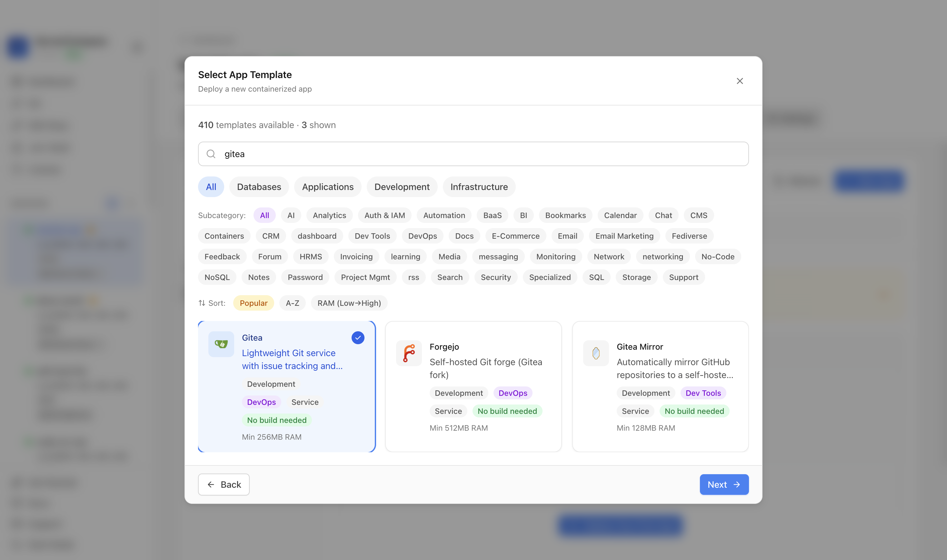Image resolution: width=947 pixels, height=560 pixels.
Task: Filter by BI subcategory
Action: pos(523,215)
